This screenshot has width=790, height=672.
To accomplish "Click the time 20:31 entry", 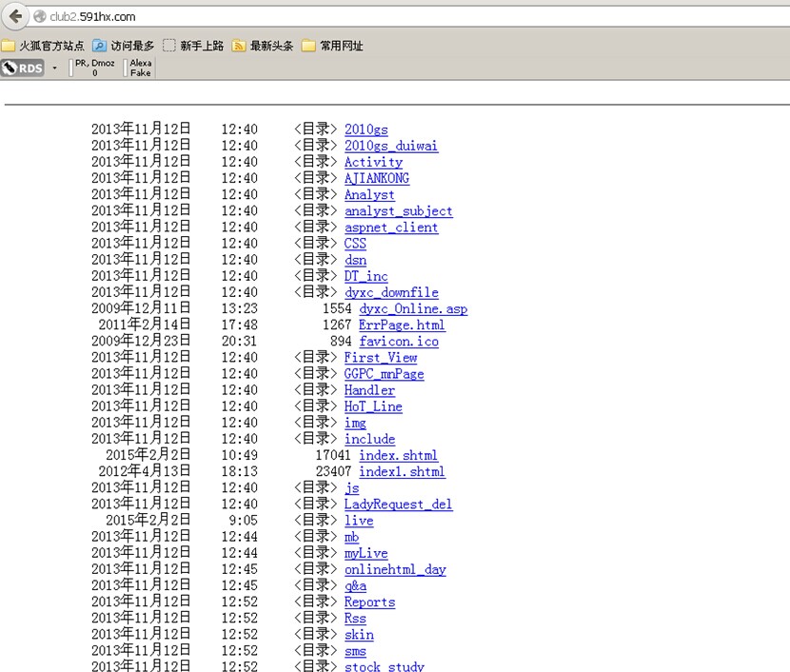I will pyautogui.click(x=239, y=341).
